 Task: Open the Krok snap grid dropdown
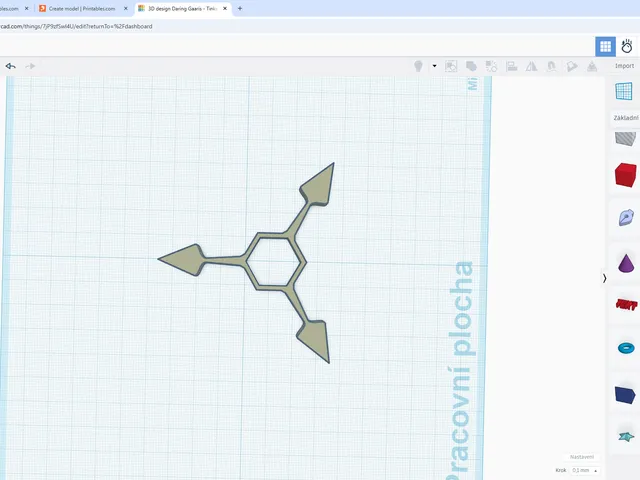click(584, 471)
